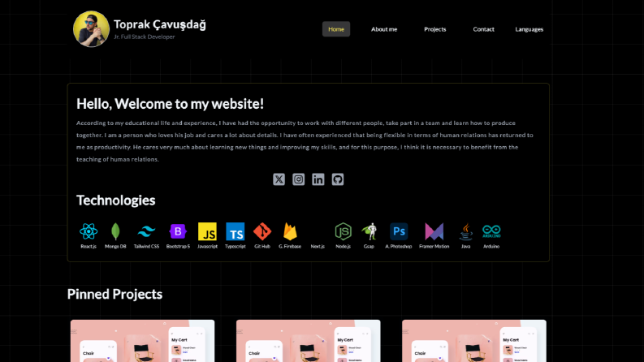The height and width of the screenshot is (362, 644).
Task: Click the React.js technology icon
Action: click(x=89, y=231)
